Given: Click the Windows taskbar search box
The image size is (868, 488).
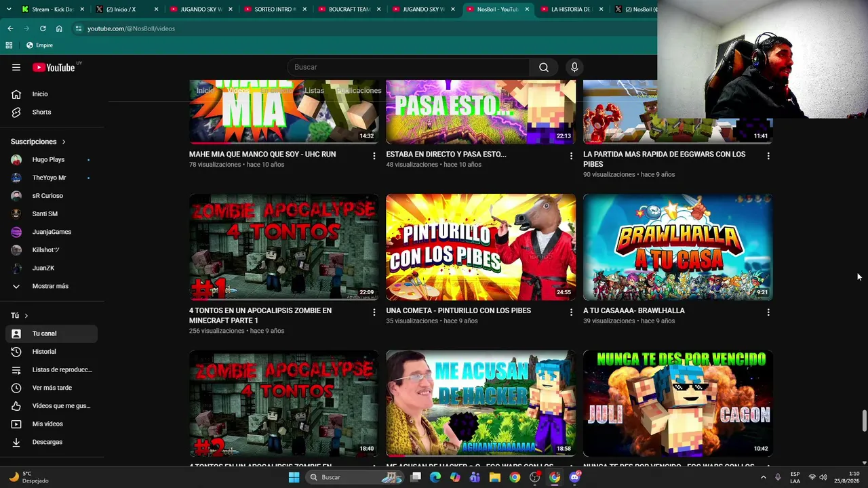Looking at the screenshot, I should (x=355, y=477).
